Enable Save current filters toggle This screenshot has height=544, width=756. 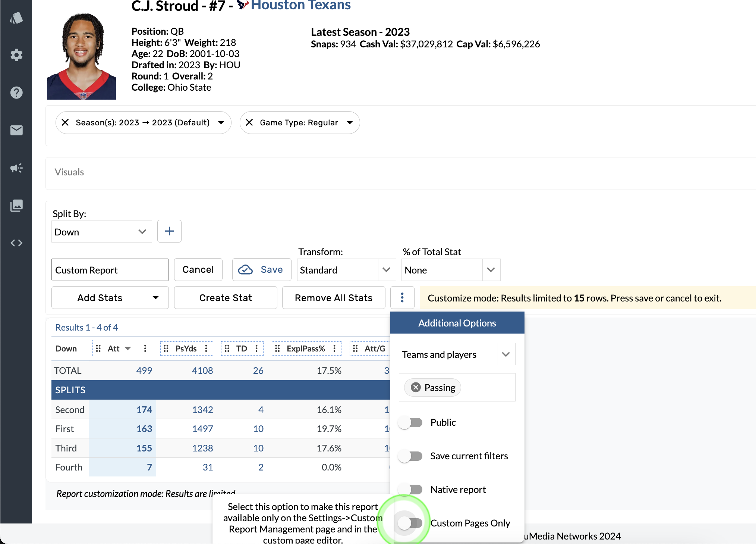[x=410, y=456]
